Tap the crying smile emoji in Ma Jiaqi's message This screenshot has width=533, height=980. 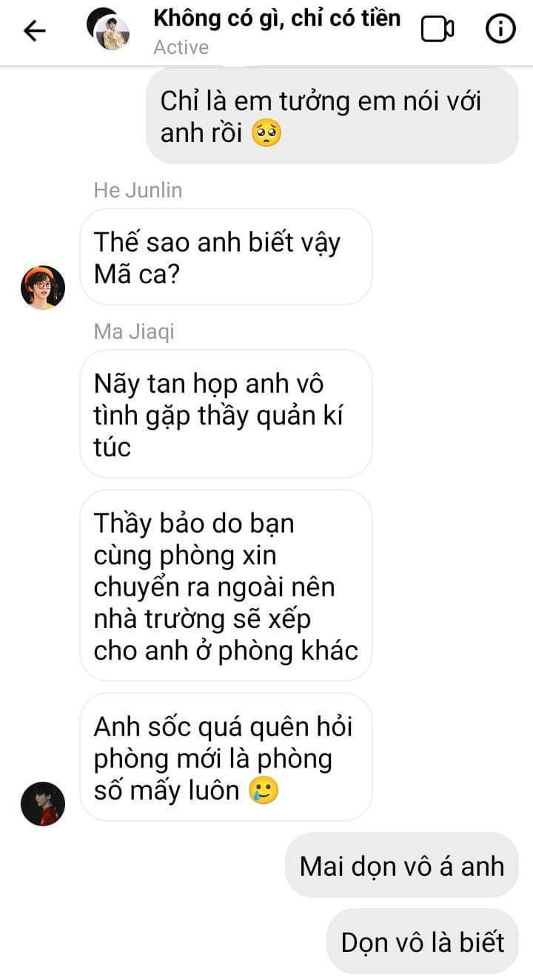(x=264, y=791)
